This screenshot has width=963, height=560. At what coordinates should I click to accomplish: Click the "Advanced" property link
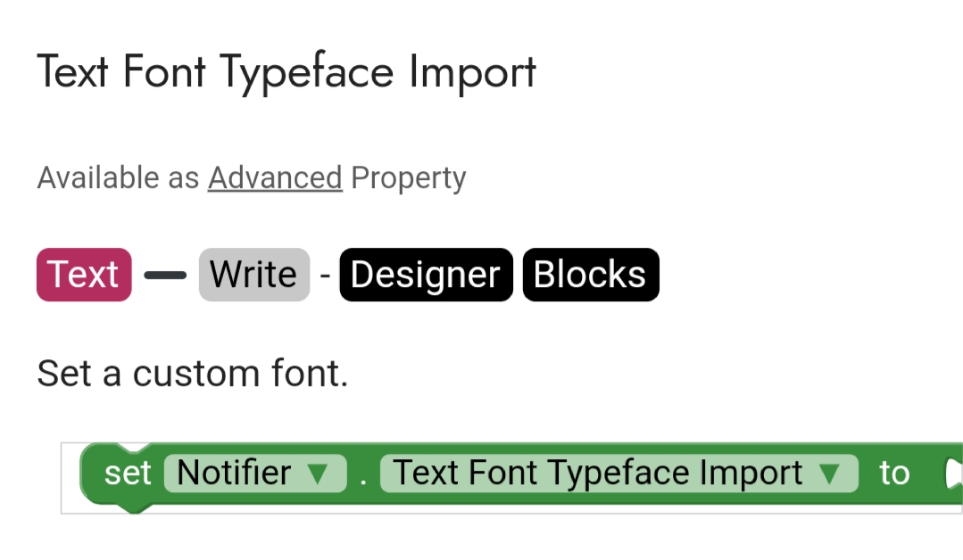[x=275, y=178]
